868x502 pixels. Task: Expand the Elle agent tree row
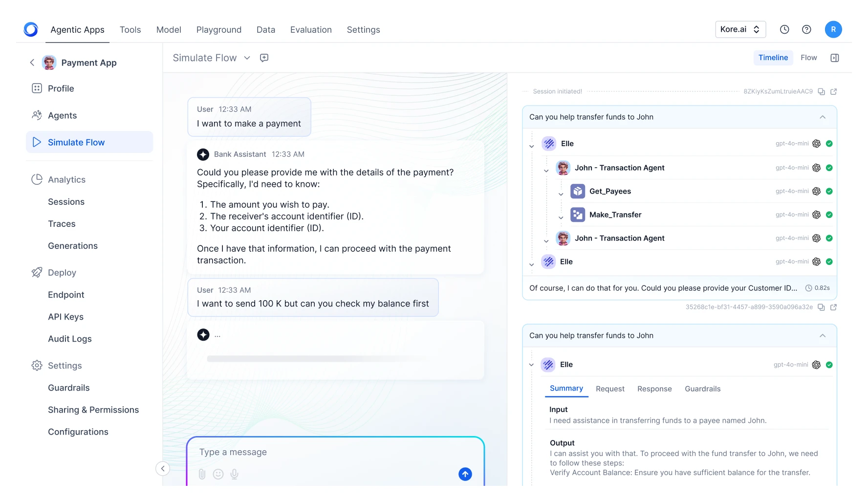click(x=531, y=146)
